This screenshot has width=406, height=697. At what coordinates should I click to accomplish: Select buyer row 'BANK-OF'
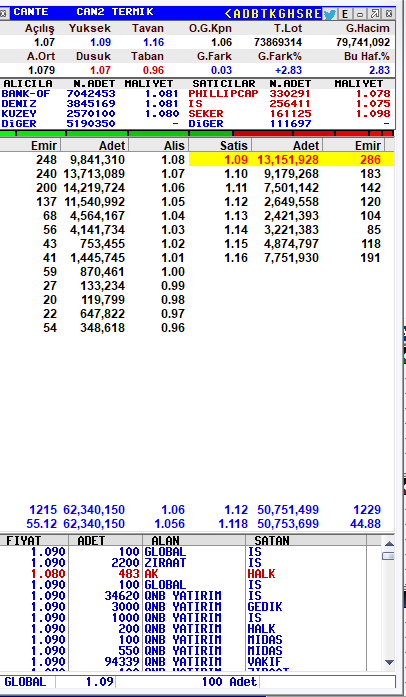90,94
